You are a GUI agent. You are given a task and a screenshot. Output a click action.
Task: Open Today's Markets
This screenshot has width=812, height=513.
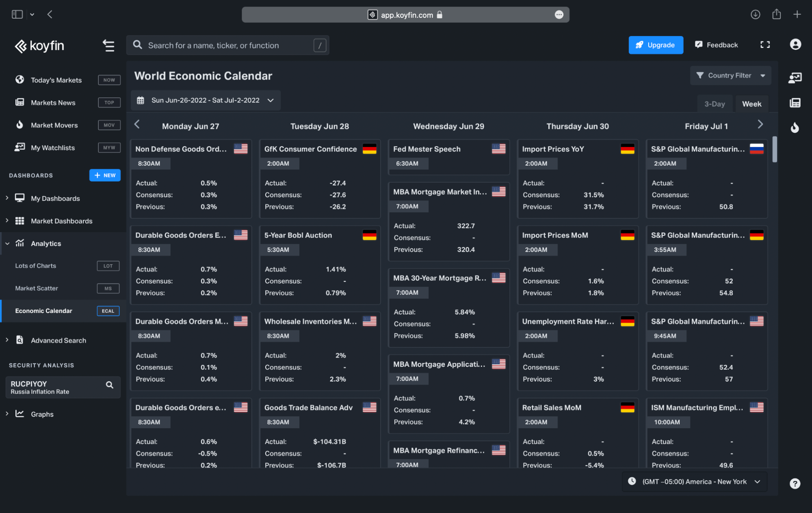(x=56, y=80)
